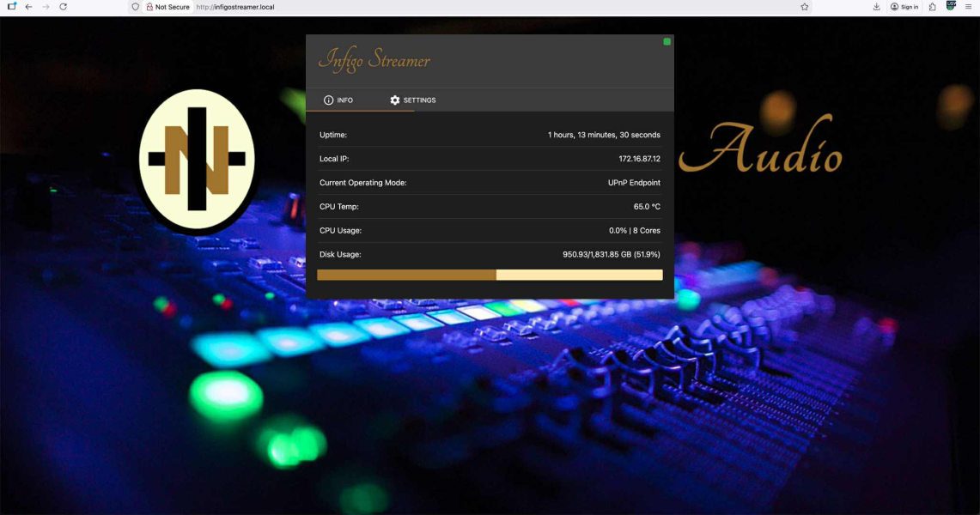Bookmark this page with the star icon
The image size is (980, 515).
(x=805, y=7)
